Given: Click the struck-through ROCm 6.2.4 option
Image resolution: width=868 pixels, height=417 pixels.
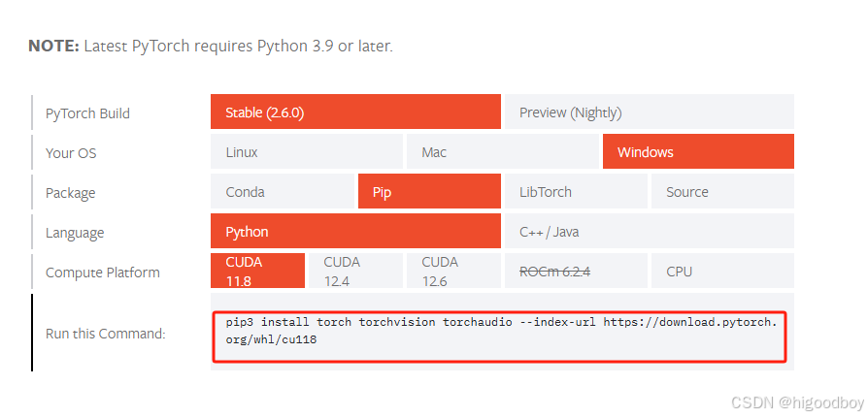Looking at the screenshot, I should tap(576, 271).
